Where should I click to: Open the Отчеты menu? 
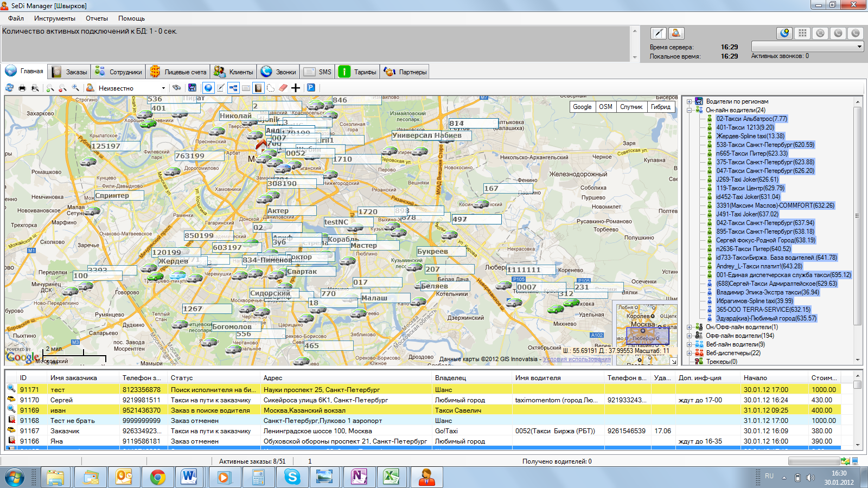click(x=97, y=18)
